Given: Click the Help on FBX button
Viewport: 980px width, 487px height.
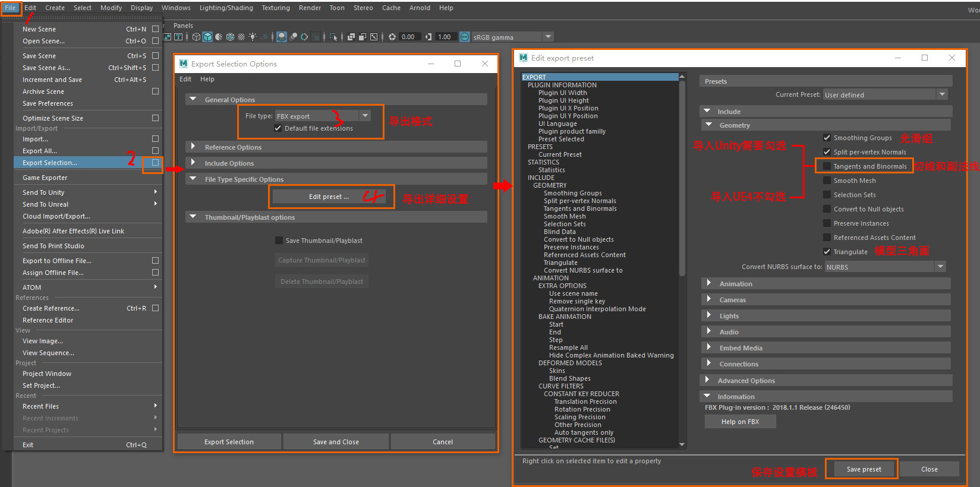Looking at the screenshot, I should pyautogui.click(x=740, y=422).
